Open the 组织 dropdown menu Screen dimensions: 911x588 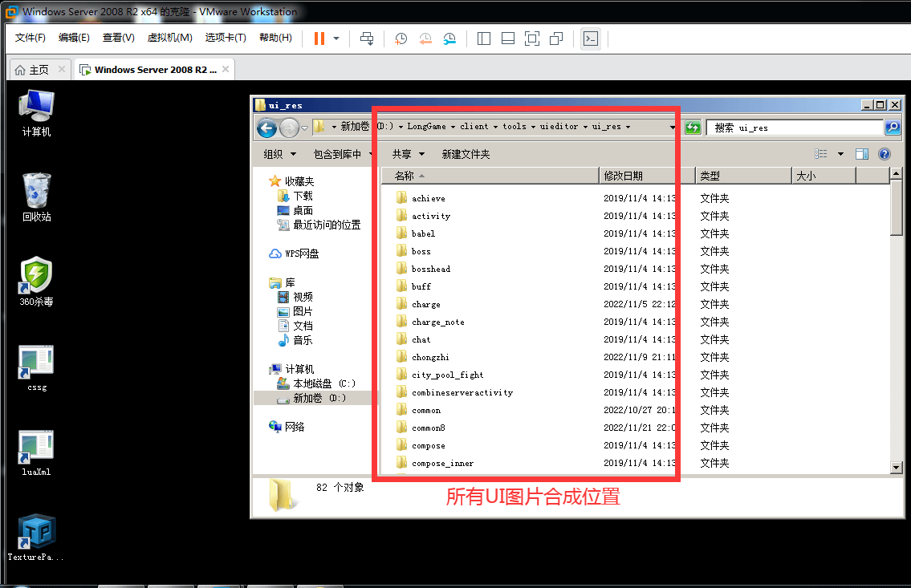tap(280, 154)
